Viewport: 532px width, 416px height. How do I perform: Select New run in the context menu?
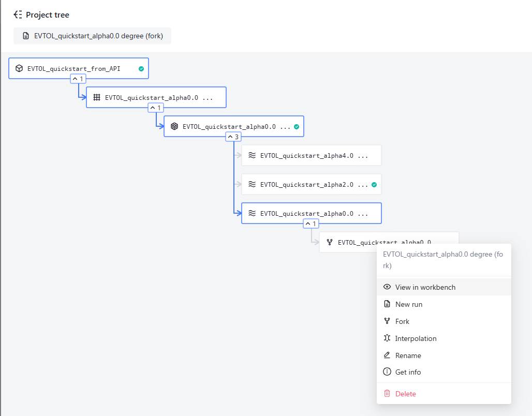pyautogui.click(x=408, y=304)
